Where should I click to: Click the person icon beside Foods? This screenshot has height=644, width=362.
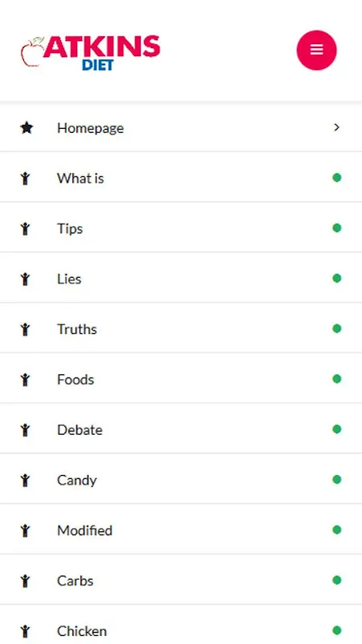coord(26,379)
